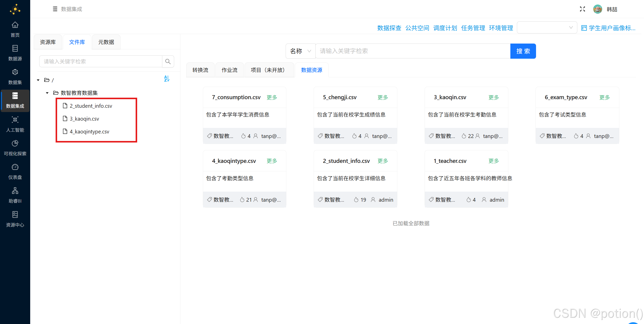
Task: Click the tag icon on 7_consumption.csv card
Action: click(x=209, y=136)
